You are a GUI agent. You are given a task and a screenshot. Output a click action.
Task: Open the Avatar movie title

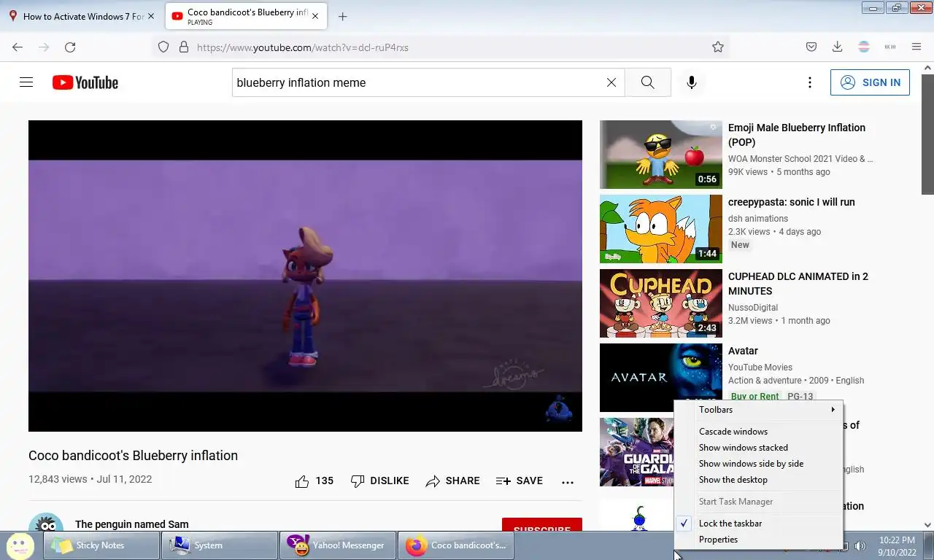pos(743,351)
